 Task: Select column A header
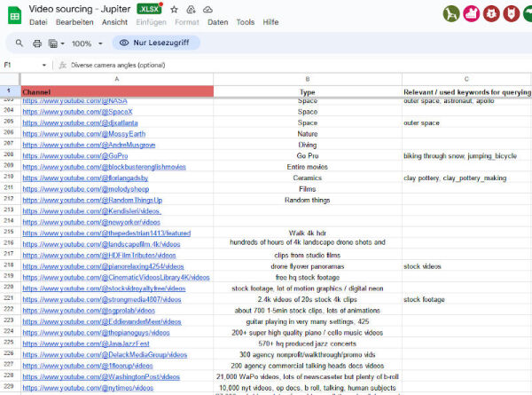coord(117,79)
